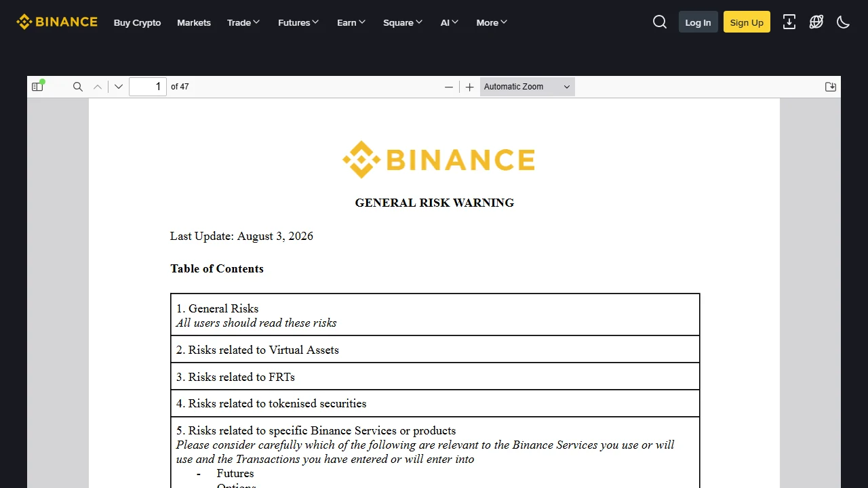Focus the PDF page number field

pyautogui.click(x=148, y=87)
